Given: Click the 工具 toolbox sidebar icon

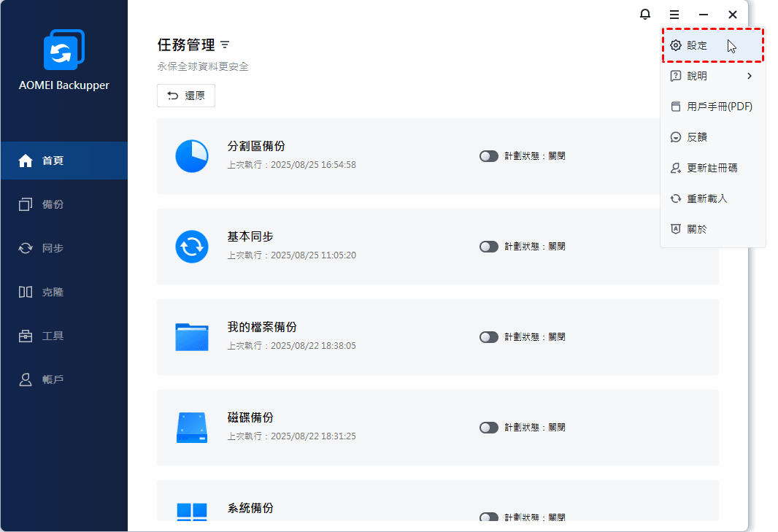Looking at the screenshot, I should coord(26,336).
